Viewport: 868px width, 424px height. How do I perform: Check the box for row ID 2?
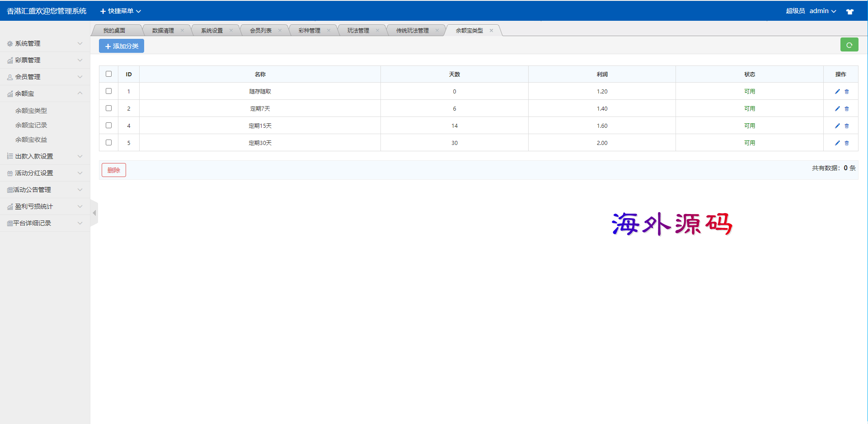tap(108, 108)
